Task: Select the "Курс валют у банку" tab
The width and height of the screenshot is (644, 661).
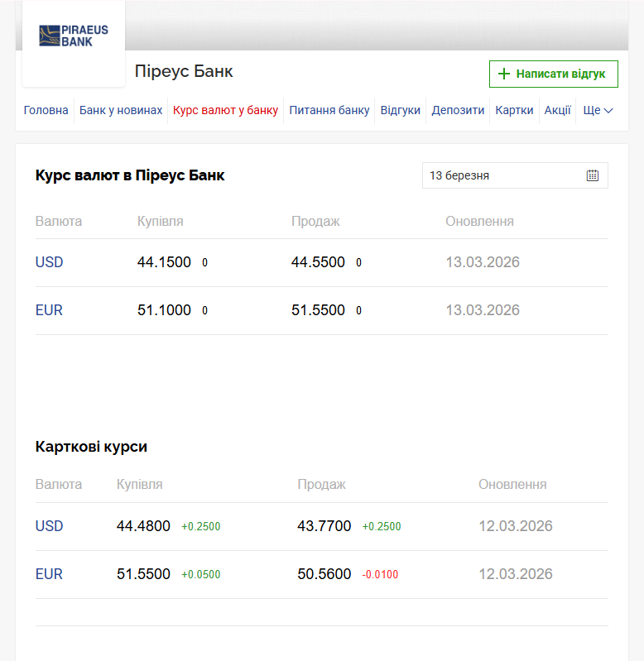Action: tap(225, 110)
